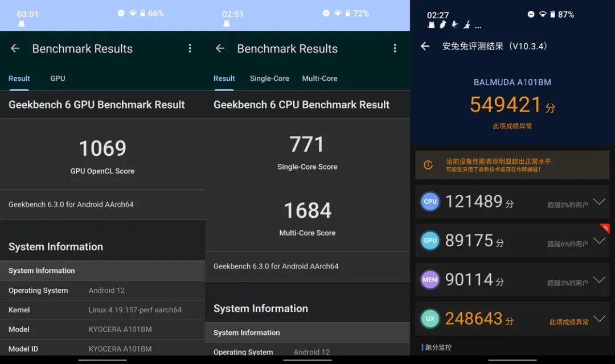
Task: Switch to the Single-Core tab
Action: pos(269,78)
